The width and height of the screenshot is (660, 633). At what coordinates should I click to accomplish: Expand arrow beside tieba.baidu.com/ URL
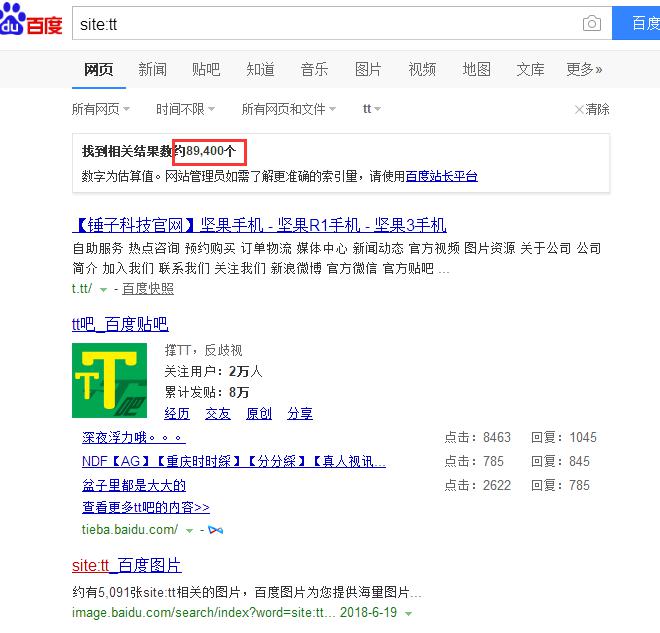coord(189,530)
